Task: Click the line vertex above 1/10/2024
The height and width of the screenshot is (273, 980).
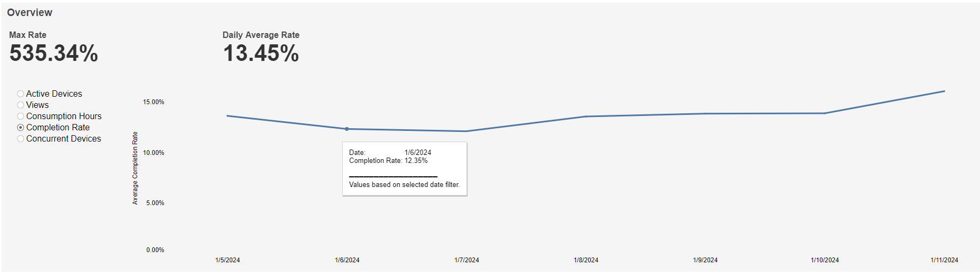Action: point(825,113)
